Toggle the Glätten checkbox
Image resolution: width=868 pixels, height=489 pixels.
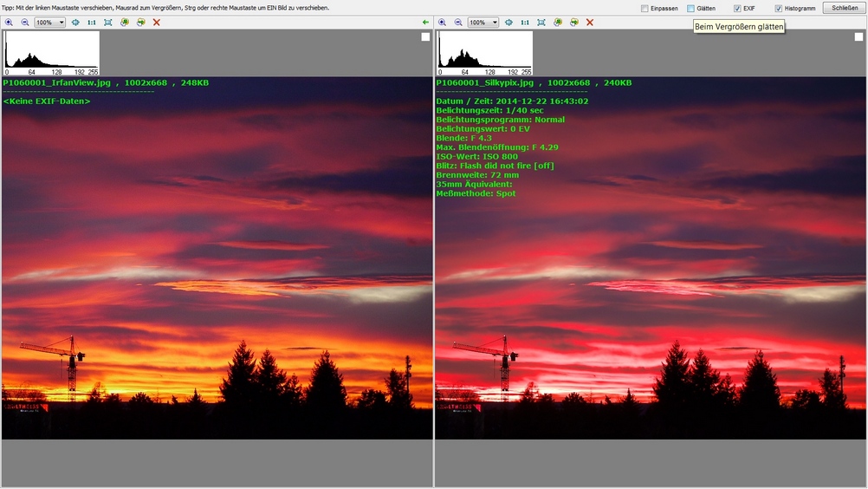pos(690,9)
